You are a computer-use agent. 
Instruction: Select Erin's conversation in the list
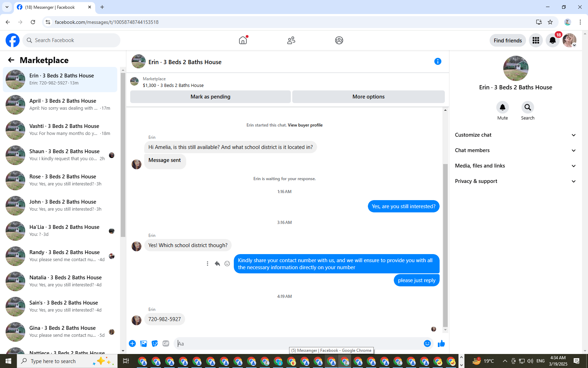[60, 80]
